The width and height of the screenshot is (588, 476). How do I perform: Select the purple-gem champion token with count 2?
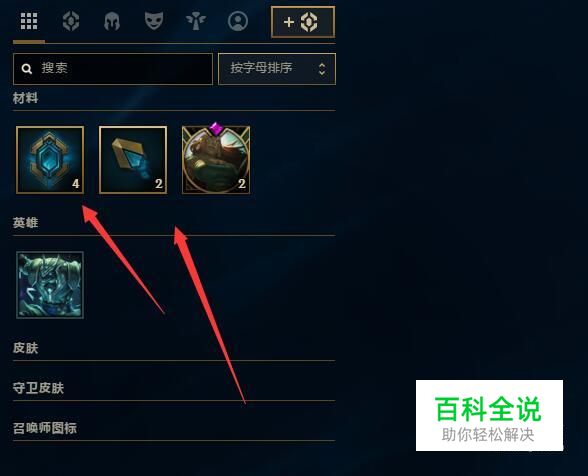tap(216, 158)
